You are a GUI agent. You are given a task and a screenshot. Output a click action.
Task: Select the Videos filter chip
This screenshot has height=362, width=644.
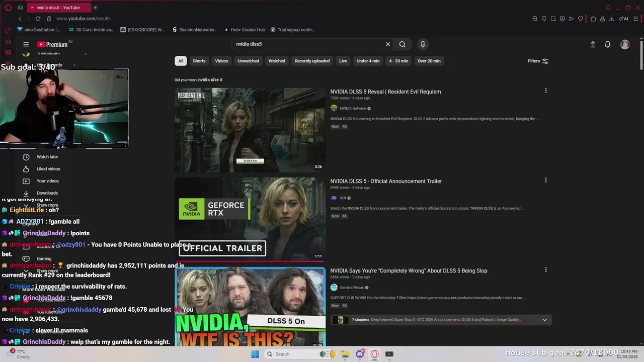point(222,61)
